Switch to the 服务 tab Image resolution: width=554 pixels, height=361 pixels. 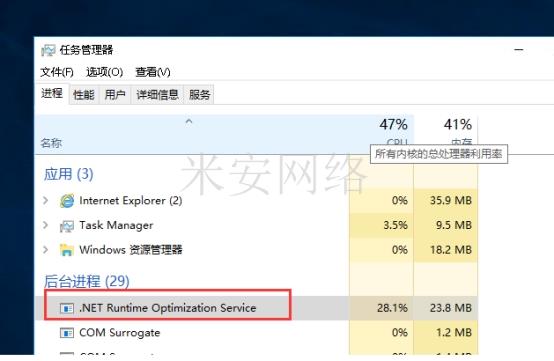pos(199,95)
